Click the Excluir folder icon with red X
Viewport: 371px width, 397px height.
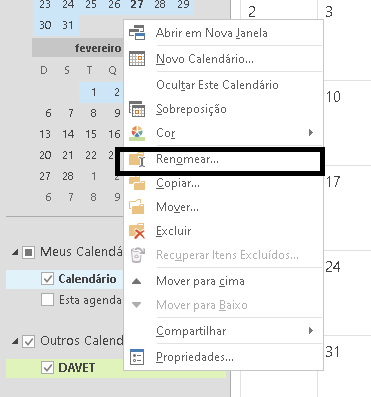tap(137, 231)
